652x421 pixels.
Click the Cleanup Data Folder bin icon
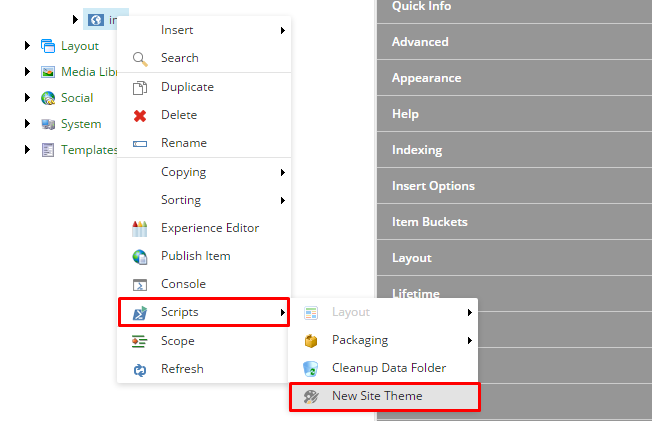pos(311,369)
